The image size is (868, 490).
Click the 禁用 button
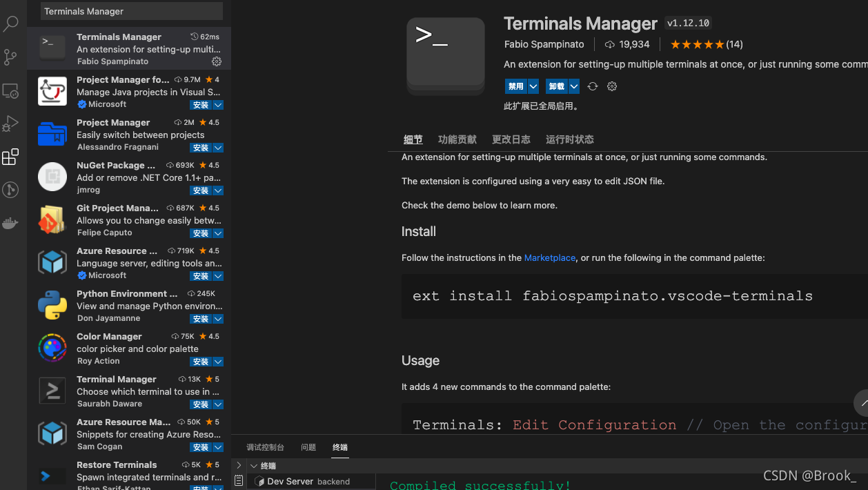click(516, 86)
